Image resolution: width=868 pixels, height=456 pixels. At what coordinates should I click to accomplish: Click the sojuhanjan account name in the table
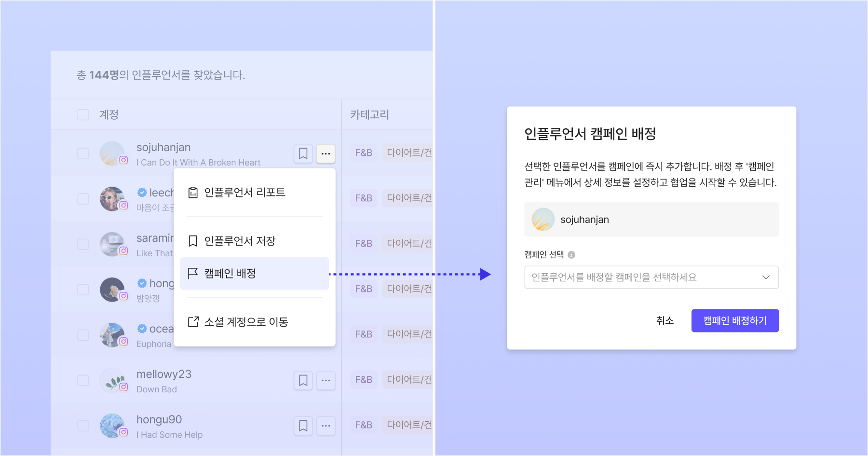(163, 147)
